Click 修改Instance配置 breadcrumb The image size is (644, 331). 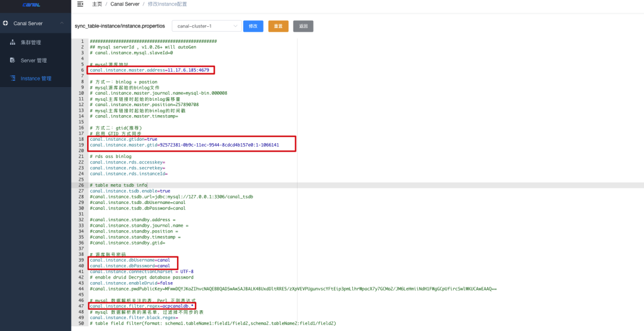[168, 4]
